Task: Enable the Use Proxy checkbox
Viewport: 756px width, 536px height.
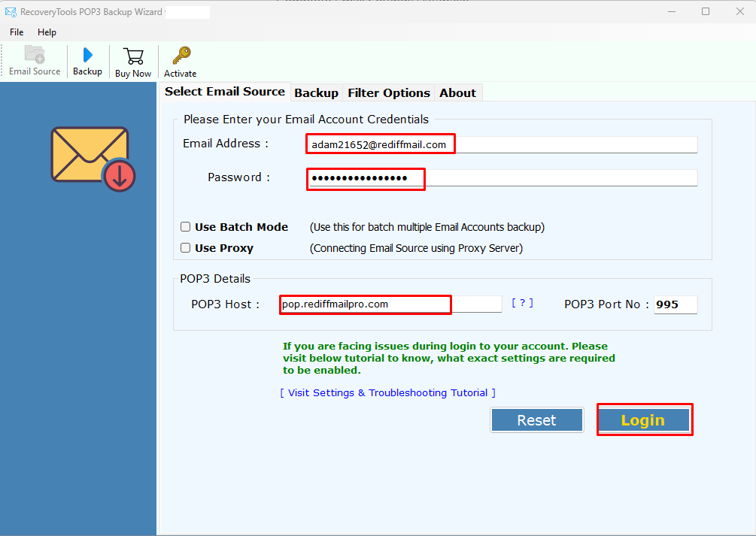Action: click(x=186, y=248)
